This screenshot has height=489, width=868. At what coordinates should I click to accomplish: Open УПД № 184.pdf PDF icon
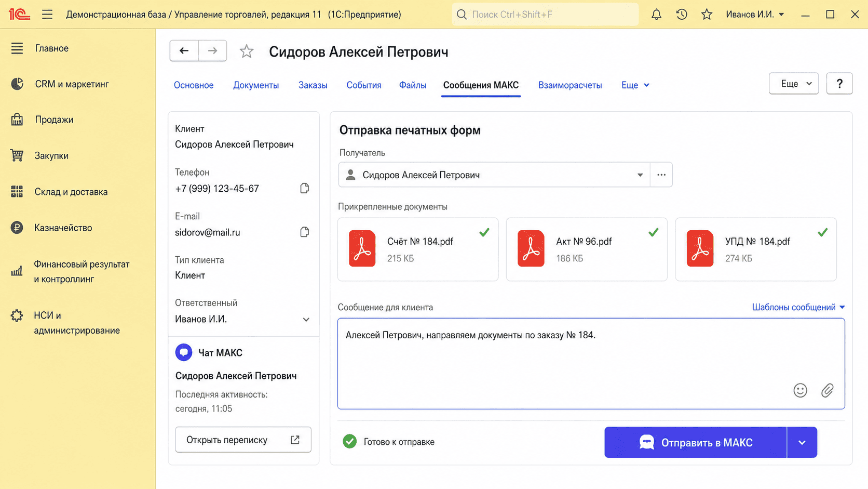[x=700, y=248]
